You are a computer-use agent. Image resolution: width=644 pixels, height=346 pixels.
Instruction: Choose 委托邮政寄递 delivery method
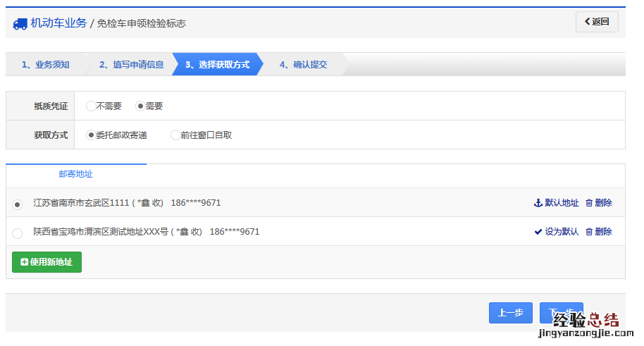[x=91, y=135]
